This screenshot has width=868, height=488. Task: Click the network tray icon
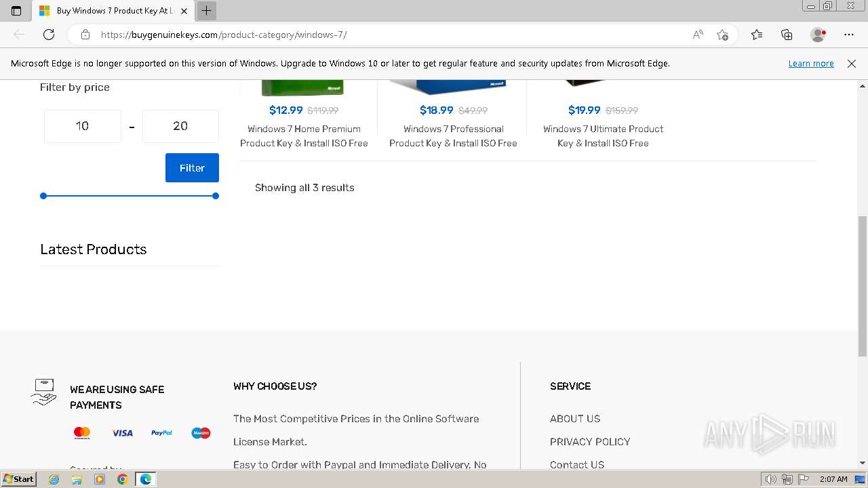[x=787, y=479]
